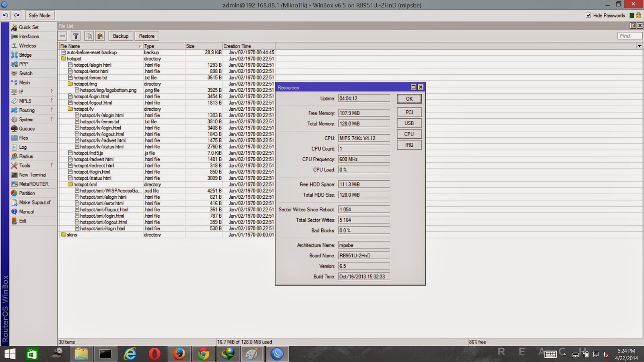The image size is (644, 362).
Task: Click the Queues icon in sidebar
Action: [14, 129]
